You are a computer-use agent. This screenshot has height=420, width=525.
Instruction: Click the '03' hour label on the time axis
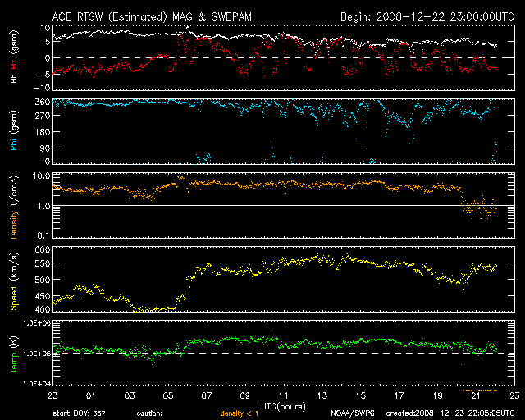pyautogui.click(x=130, y=395)
